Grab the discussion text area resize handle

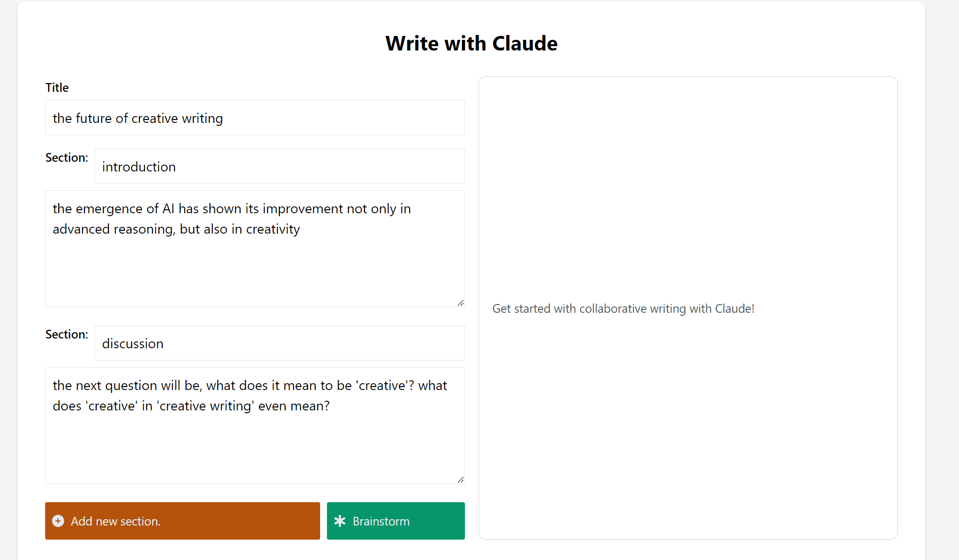[461, 480]
